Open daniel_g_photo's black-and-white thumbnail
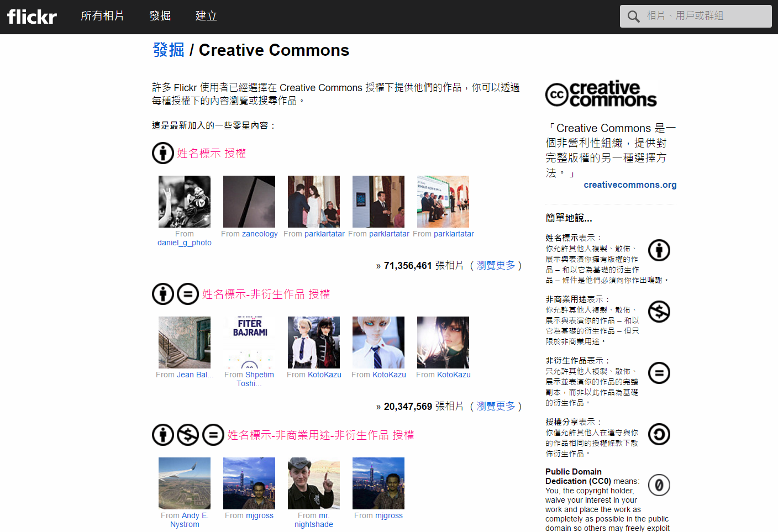 click(x=185, y=202)
